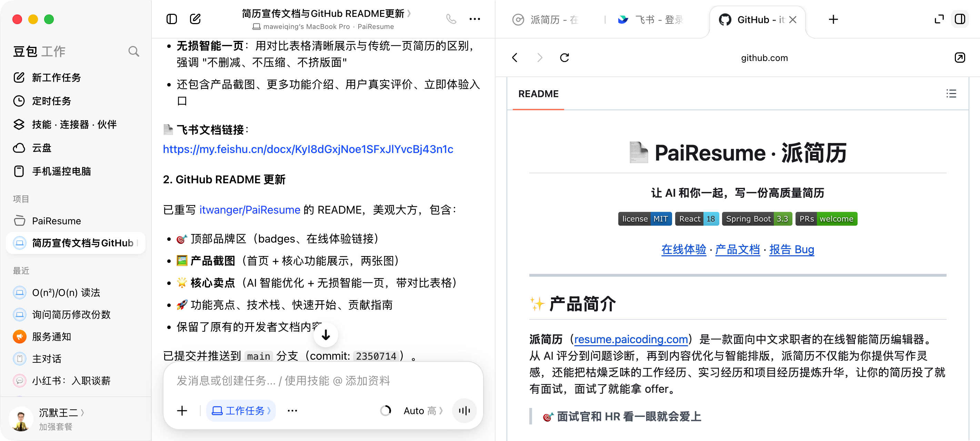
Task: Open more input options beside 工作任务
Action: [292, 411]
